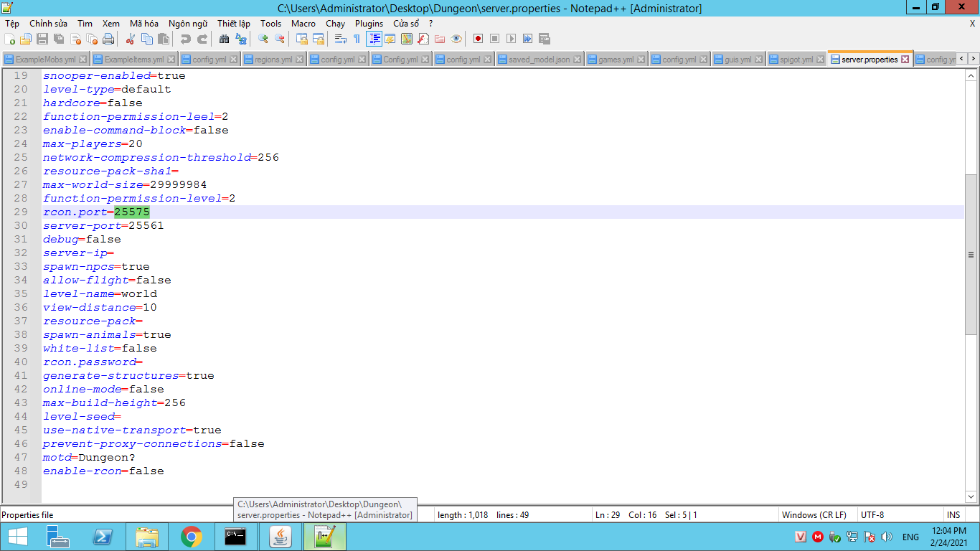Click the Zoom In magnifier icon
The height and width of the screenshot is (551, 980).
[263, 39]
